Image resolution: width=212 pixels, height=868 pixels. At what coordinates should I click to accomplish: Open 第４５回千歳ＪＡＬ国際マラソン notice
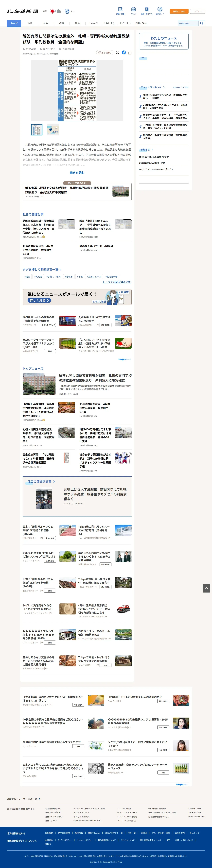(x=154, y=157)
